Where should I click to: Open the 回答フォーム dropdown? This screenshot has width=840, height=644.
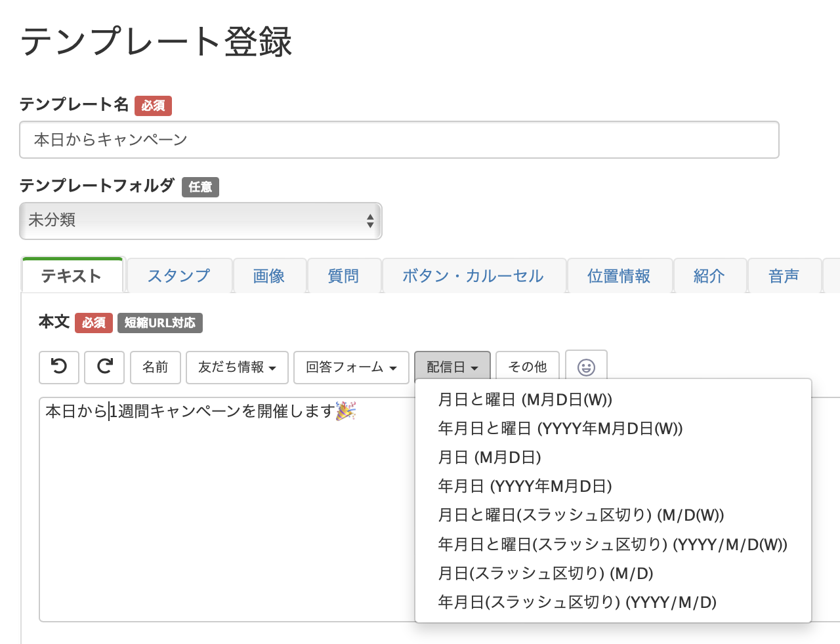(x=351, y=367)
